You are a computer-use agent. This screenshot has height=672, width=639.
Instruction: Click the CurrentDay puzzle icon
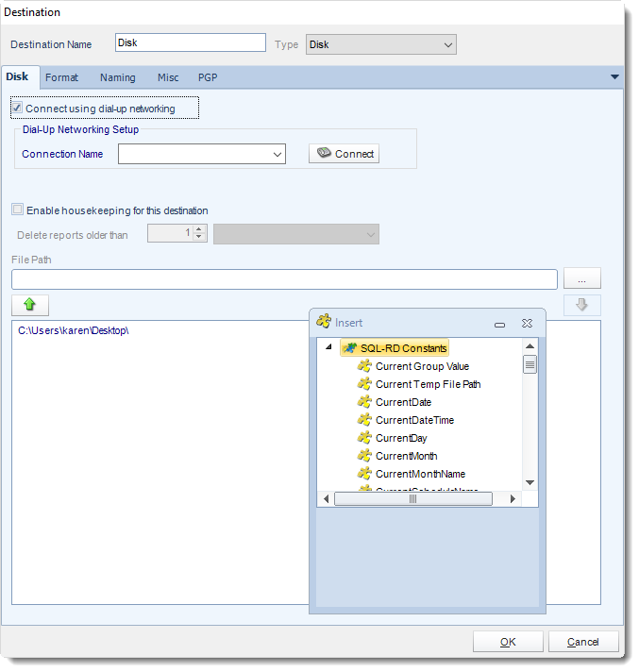tap(364, 438)
